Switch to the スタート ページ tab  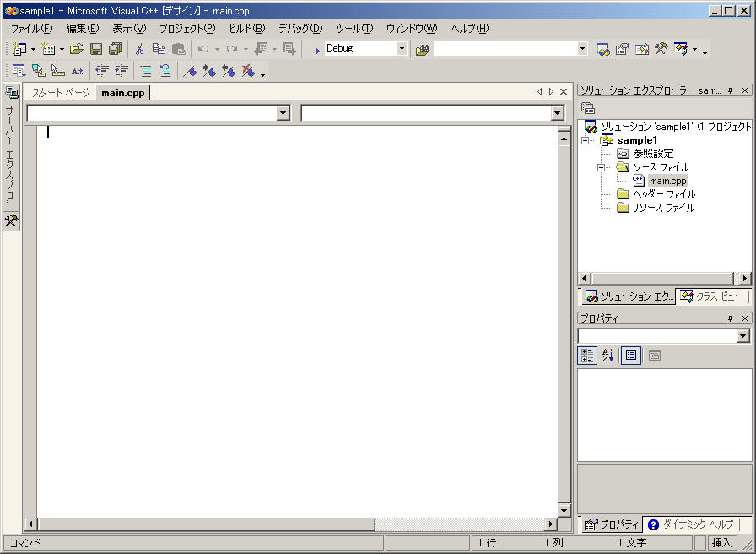pyautogui.click(x=61, y=93)
